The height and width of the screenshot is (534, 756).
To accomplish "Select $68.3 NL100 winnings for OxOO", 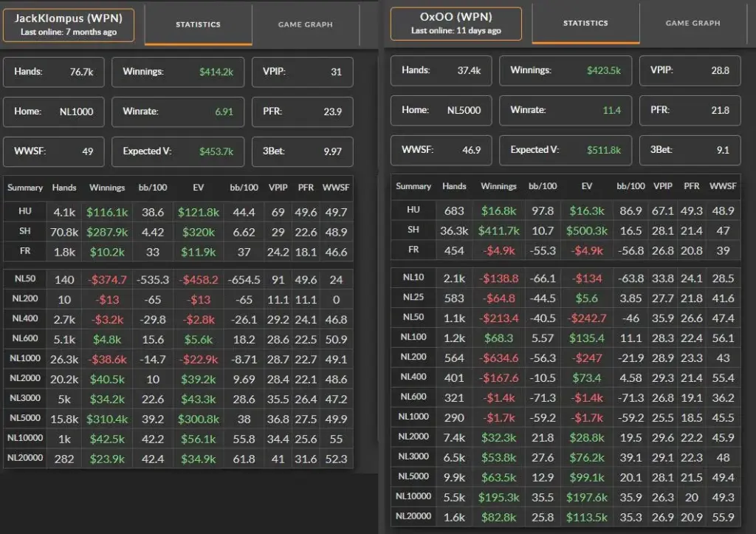I will [498, 338].
